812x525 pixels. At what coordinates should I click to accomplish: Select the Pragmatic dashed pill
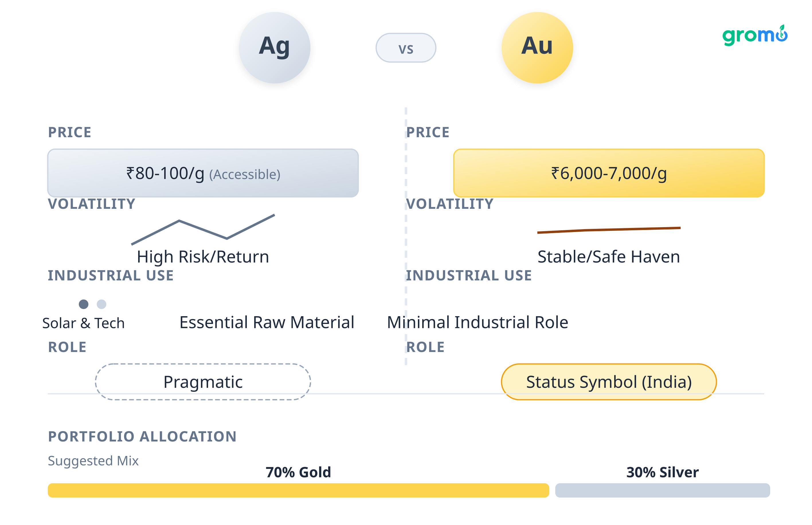[203, 382]
